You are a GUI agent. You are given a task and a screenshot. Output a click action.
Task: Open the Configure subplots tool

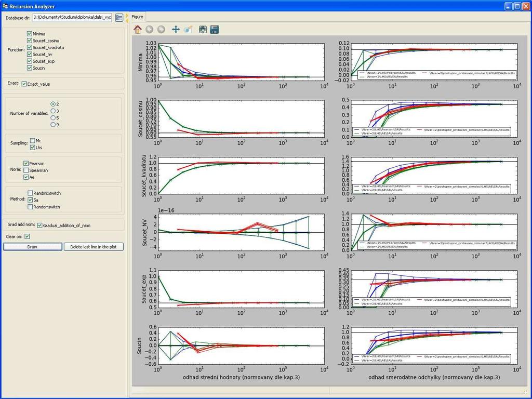tap(203, 30)
